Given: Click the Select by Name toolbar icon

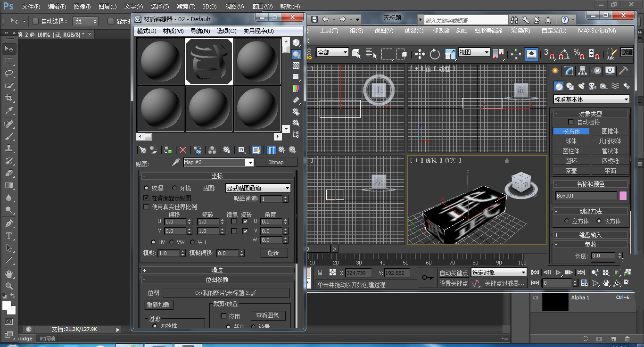Looking at the screenshot, I should (372, 54).
